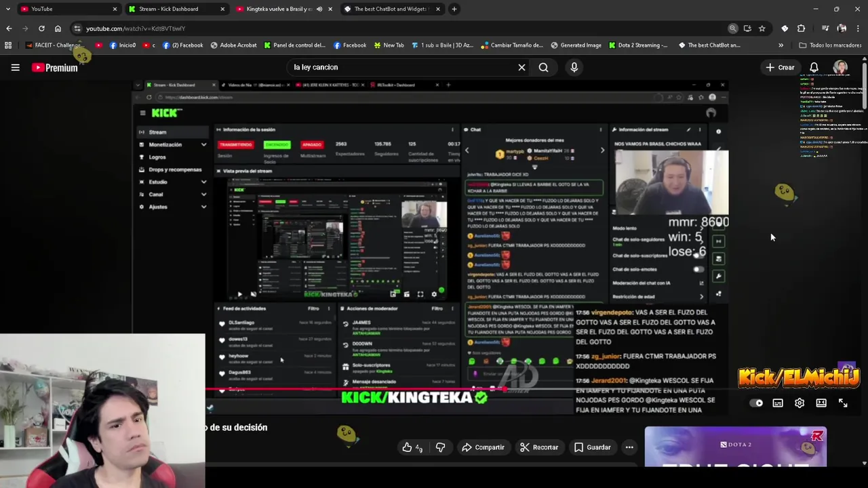Clear the search text with the X
The height and width of the screenshot is (488, 868).
pyautogui.click(x=521, y=67)
